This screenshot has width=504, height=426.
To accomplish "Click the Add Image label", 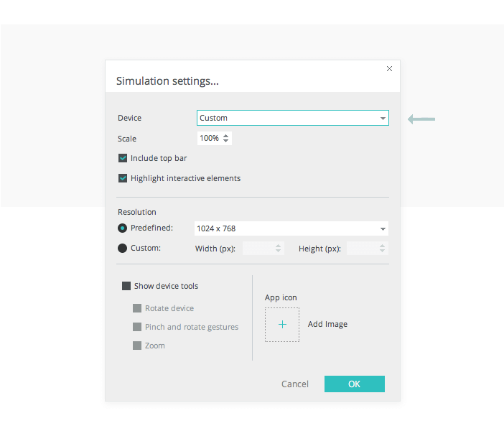I will click(327, 324).
